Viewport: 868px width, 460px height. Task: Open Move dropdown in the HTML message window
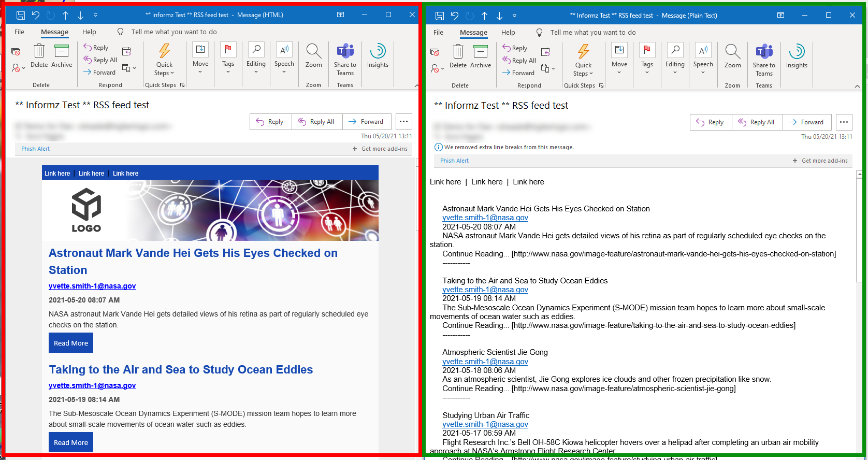(200, 59)
